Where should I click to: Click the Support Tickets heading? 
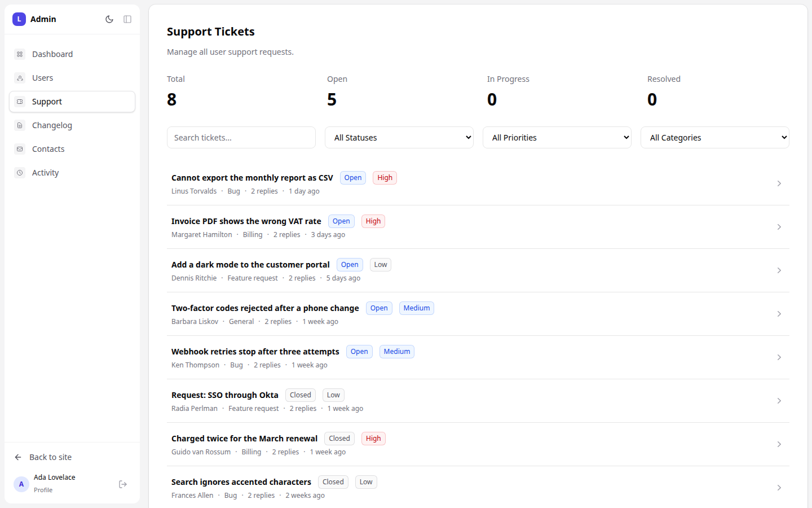[x=211, y=32]
